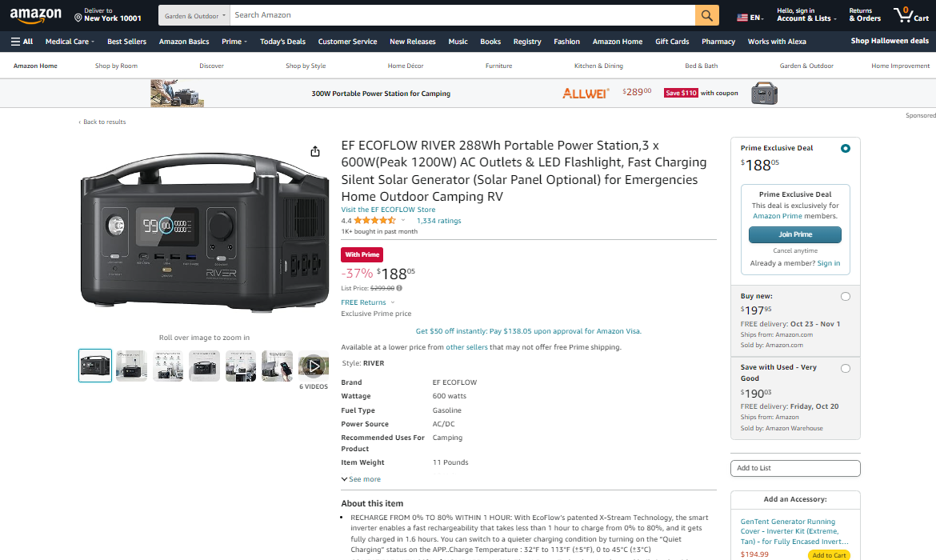Select the Home Décor subnav tab
The width and height of the screenshot is (936, 560).
[406, 66]
